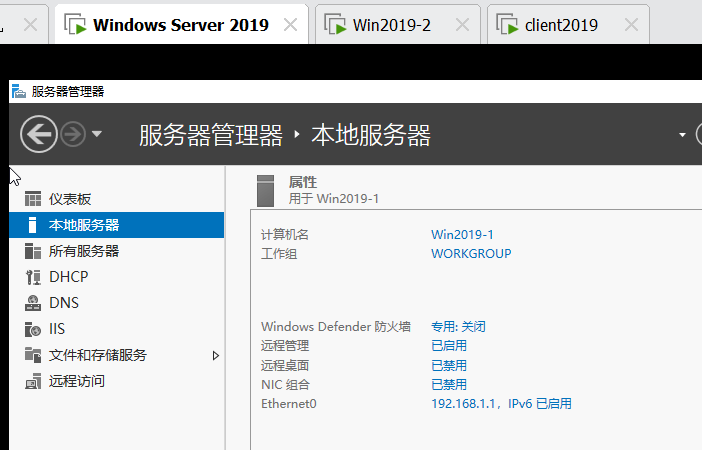Viewport: 702px width, 450px height.
Task: Close the Windows Server 2019 tab
Action: (x=291, y=25)
